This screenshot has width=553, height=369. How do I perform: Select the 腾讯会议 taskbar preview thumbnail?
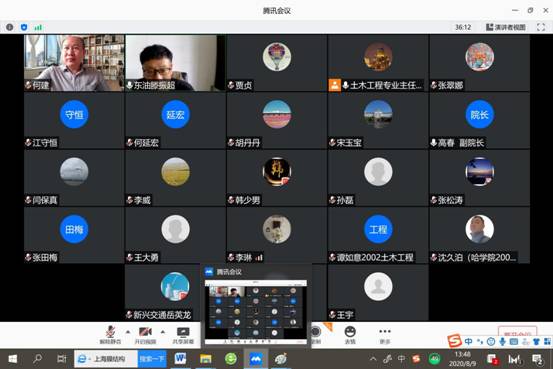(256, 312)
